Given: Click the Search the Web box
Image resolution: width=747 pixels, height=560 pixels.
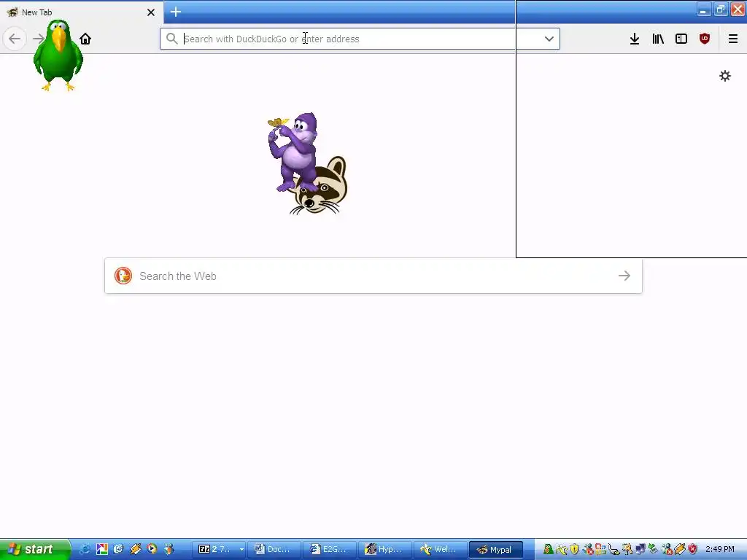Looking at the screenshot, I should (373, 276).
